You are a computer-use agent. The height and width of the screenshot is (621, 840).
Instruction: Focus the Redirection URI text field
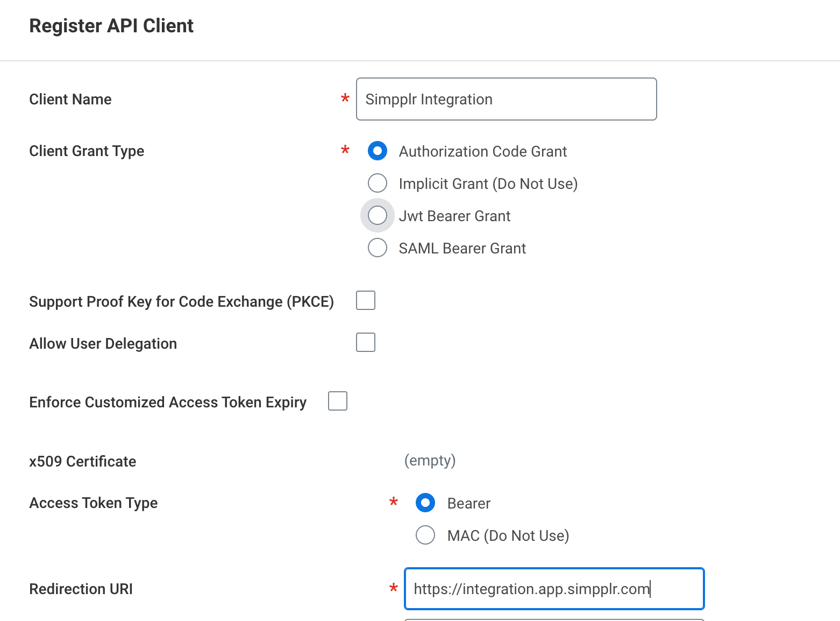click(x=554, y=589)
